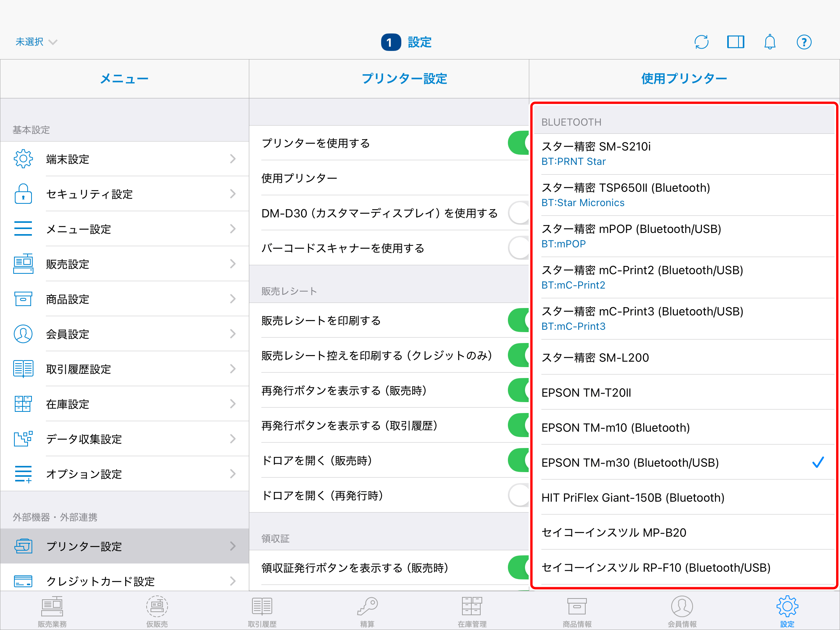Open 販売業務 register tab icon

[52, 606]
